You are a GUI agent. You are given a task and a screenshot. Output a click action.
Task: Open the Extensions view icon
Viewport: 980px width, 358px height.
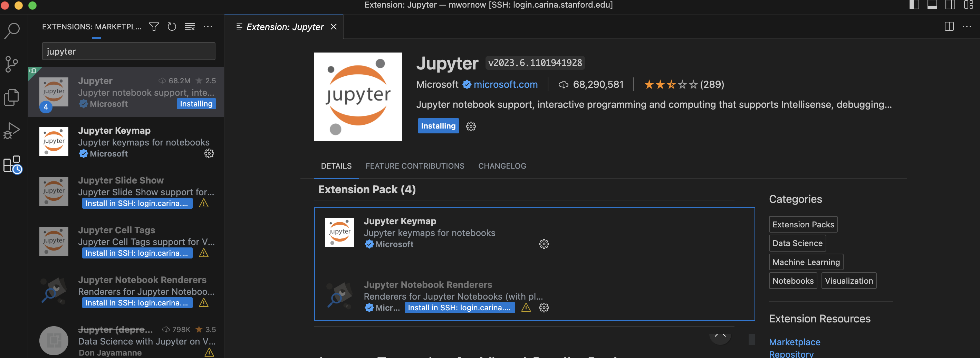tap(12, 164)
